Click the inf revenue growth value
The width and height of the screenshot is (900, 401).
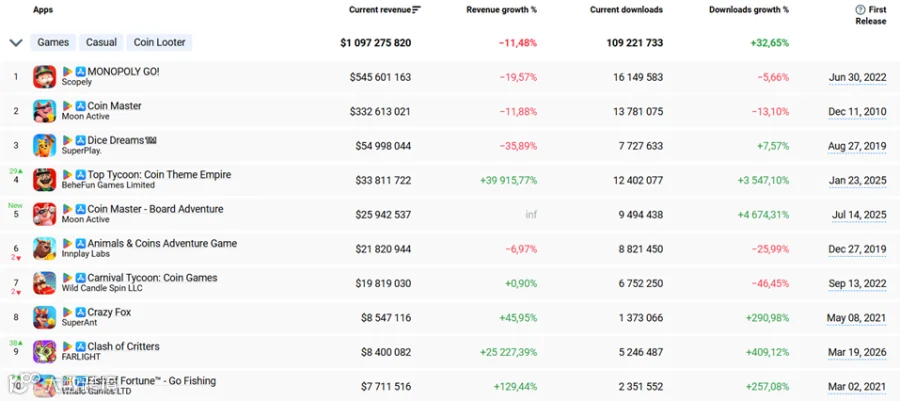click(x=531, y=215)
